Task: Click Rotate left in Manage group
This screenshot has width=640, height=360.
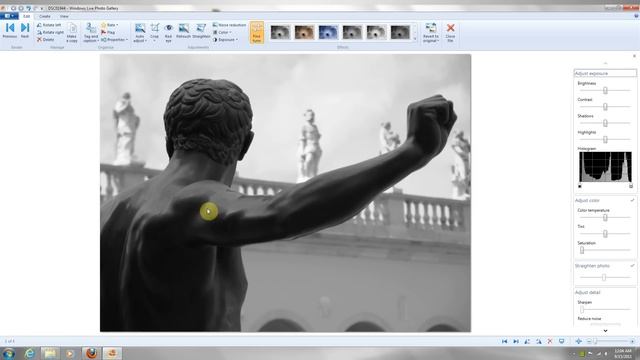Action: pos(49,25)
